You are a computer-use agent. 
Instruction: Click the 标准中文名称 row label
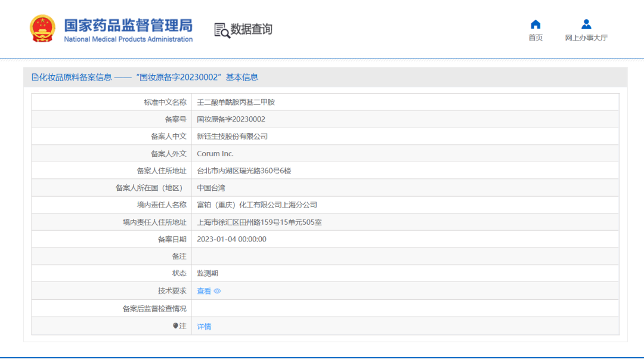point(165,103)
